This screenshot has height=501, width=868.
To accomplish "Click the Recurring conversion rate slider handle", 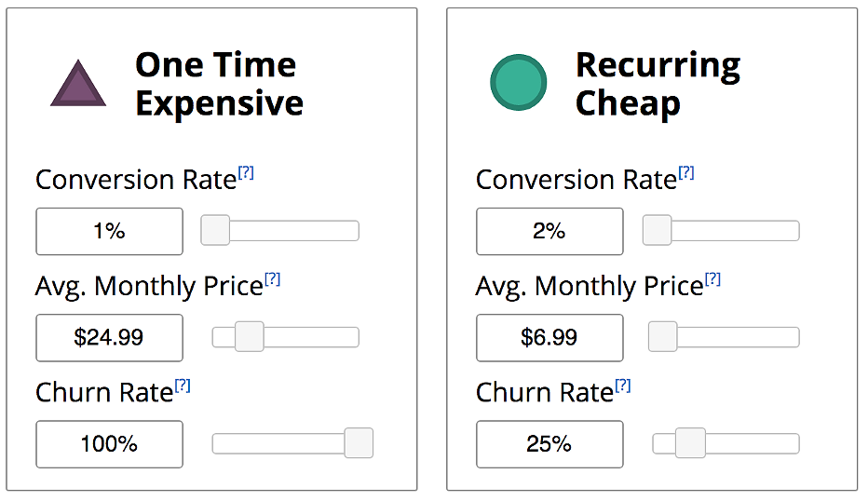I will coord(658,230).
